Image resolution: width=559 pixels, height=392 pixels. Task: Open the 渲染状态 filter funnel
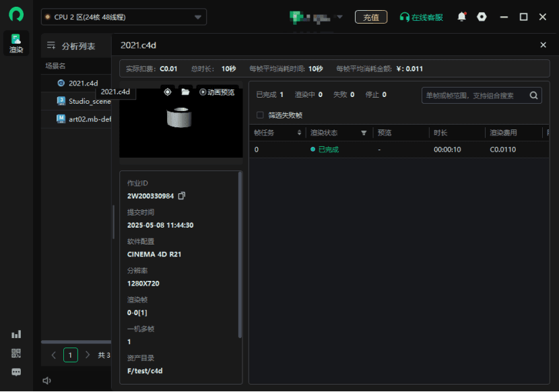(364, 133)
